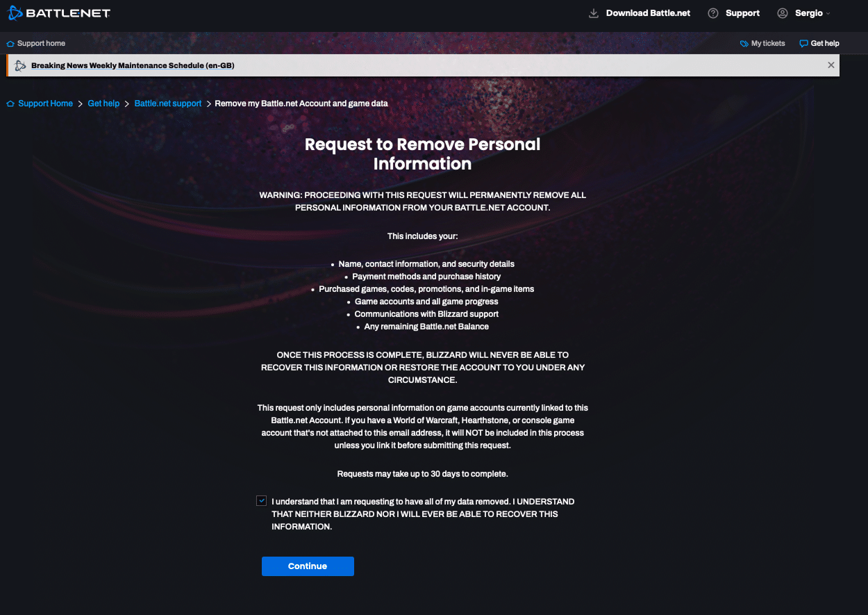Viewport: 868px width, 615px height.
Task: Open Battle.net support breadcrumb
Action: point(168,104)
